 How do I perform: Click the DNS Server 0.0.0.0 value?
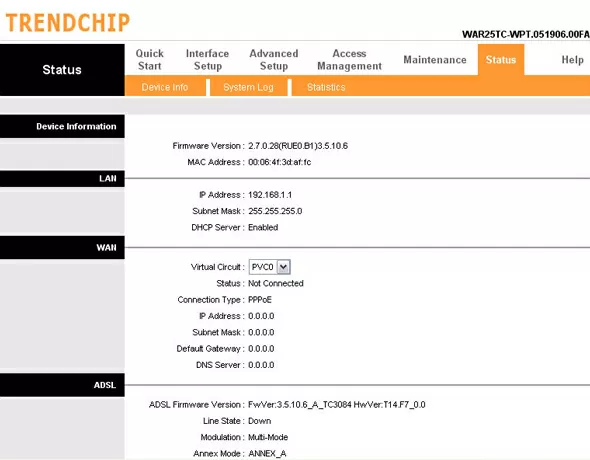coord(261,365)
